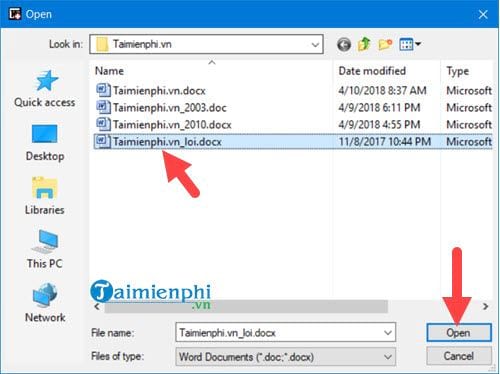Image resolution: width=500 pixels, height=374 pixels.
Task: Create a new folder
Action: [x=385, y=44]
